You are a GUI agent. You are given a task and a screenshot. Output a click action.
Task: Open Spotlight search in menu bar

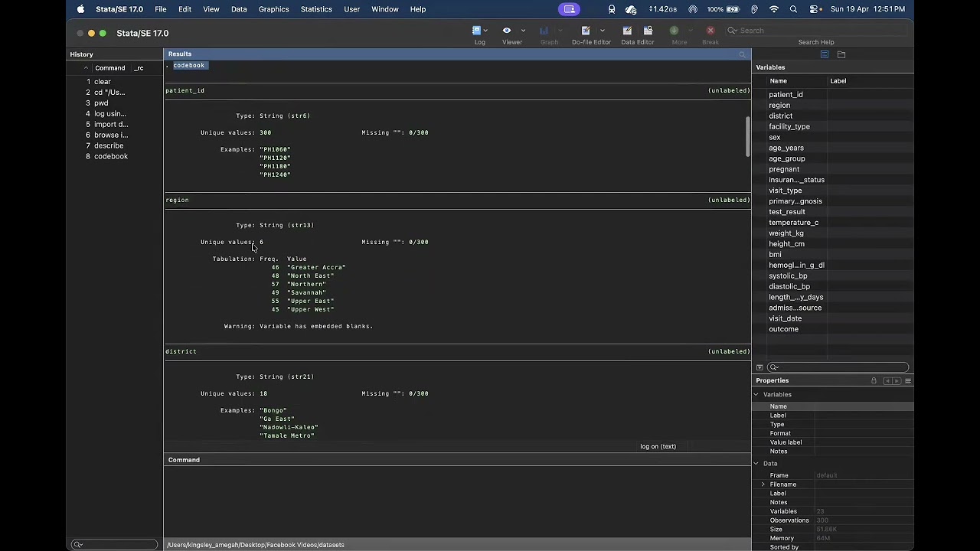[x=793, y=9]
